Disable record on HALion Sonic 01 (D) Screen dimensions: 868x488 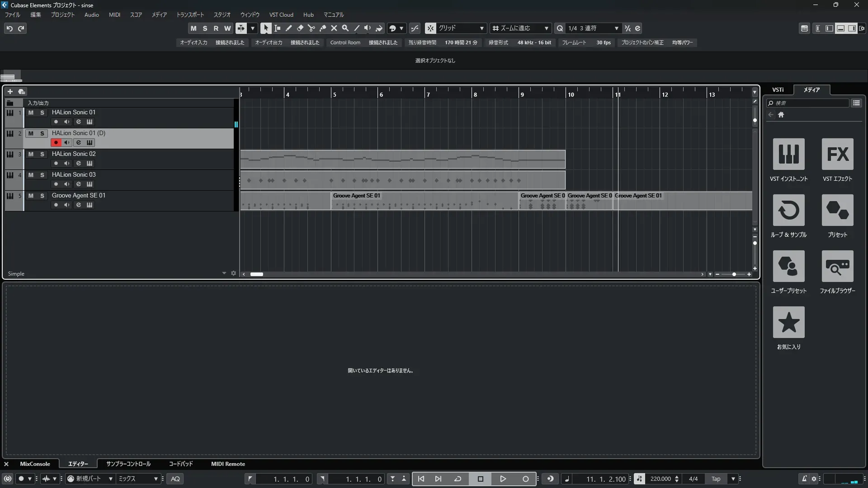(56, 142)
